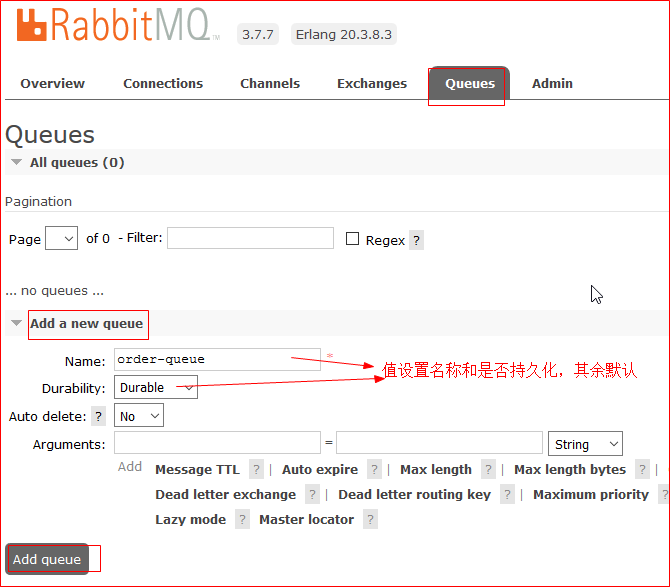Show help for Auto expire
The height and width of the screenshot is (587, 670).
point(374,470)
